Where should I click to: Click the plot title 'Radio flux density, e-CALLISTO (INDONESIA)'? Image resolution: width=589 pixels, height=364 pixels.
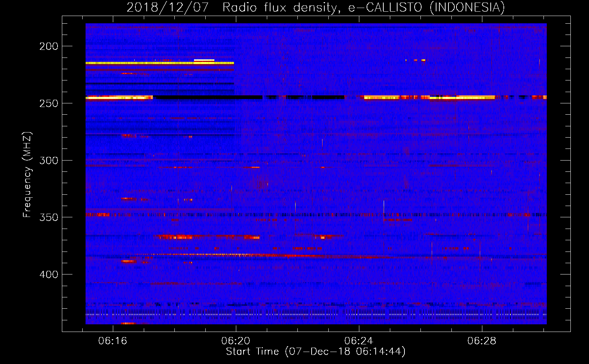click(x=363, y=7)
